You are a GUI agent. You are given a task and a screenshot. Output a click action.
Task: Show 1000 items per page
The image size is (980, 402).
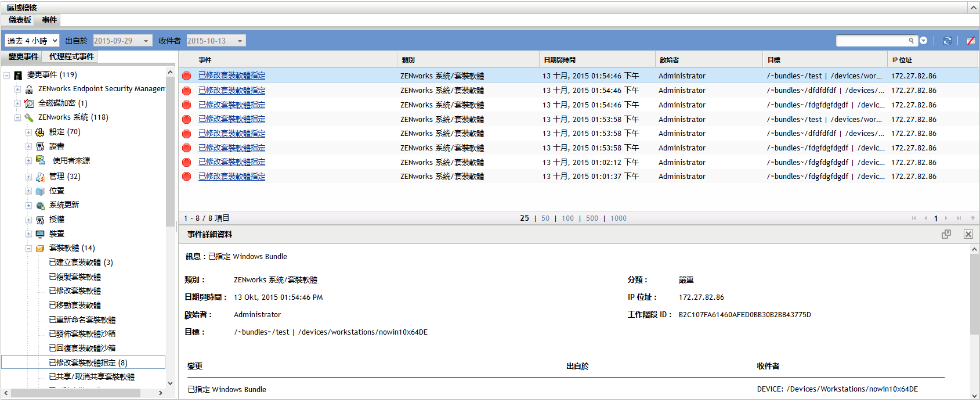(x=619, y=218)
